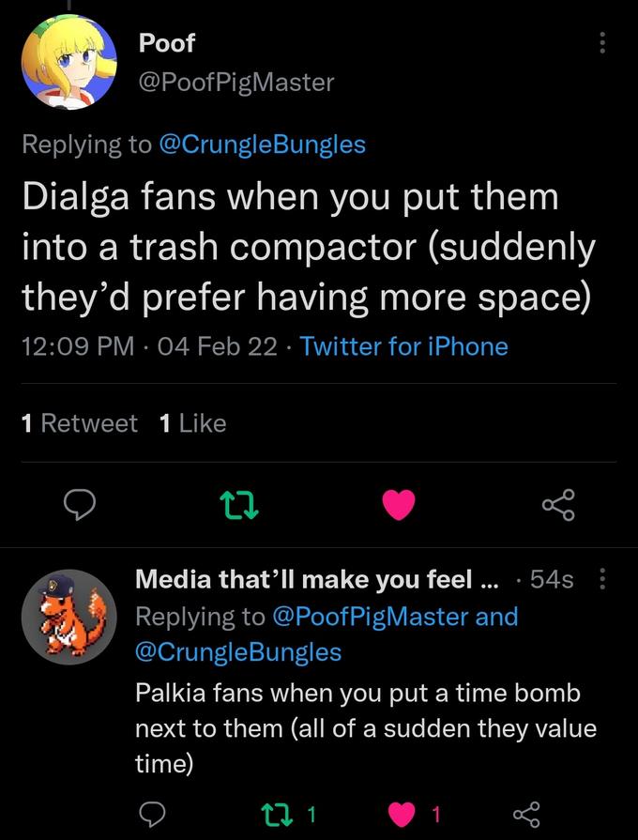The height and width of the screenshot is (840, 638).
Task: View likes by clicking 1 Like
Action: 191,423
